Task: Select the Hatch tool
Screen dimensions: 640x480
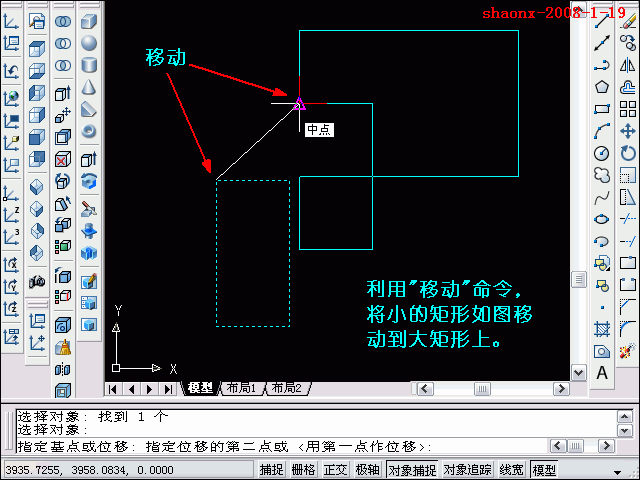Action: point(602,329)
